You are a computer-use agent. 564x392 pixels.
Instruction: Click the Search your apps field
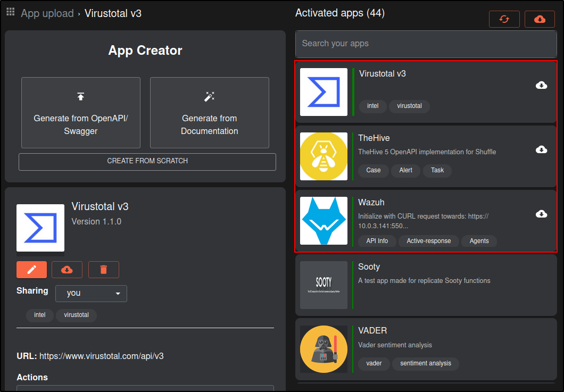click(x=426, y=44)
